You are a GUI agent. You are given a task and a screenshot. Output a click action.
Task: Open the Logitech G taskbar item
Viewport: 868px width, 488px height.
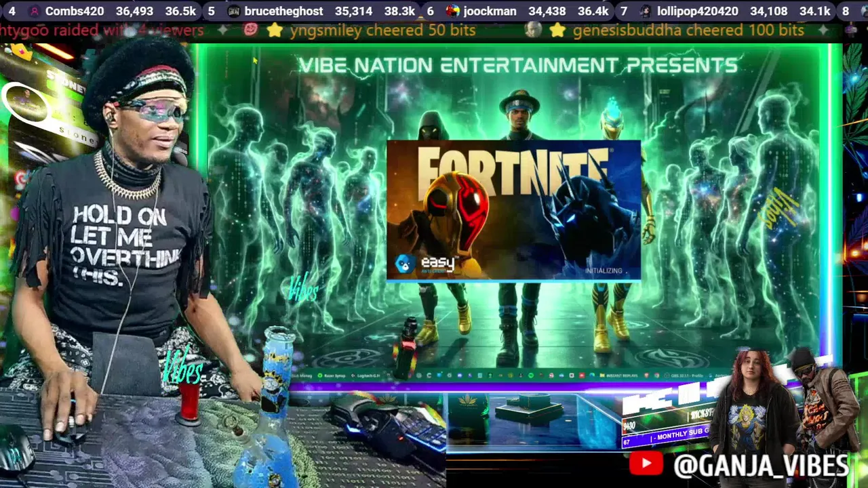(x=364, y=375)
